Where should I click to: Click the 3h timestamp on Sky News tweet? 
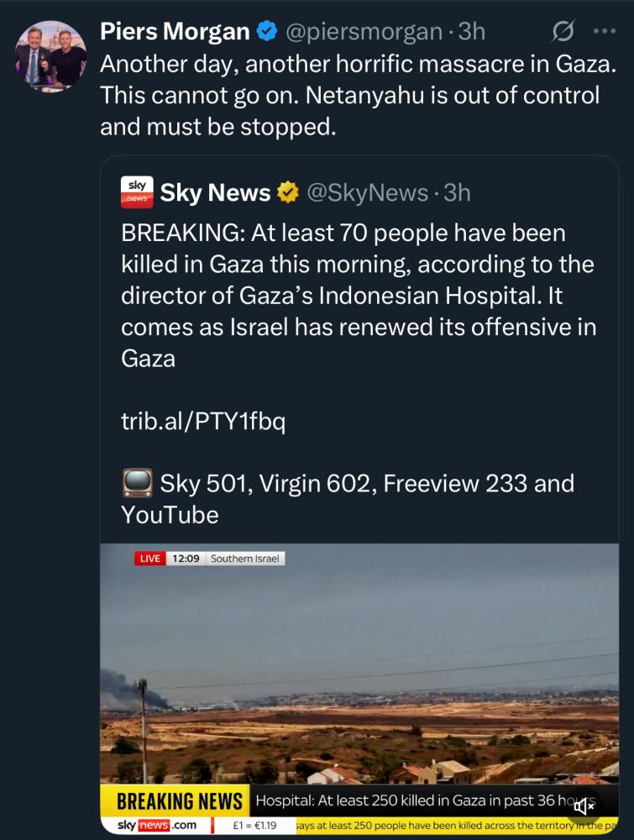458,193
